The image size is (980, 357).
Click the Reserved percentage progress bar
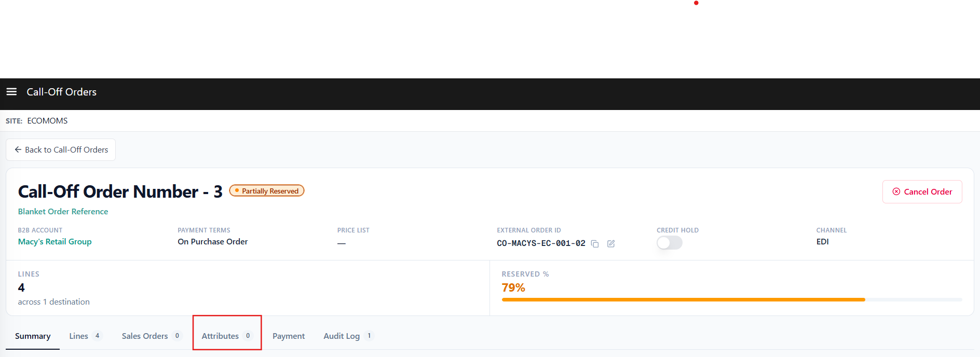732,299
